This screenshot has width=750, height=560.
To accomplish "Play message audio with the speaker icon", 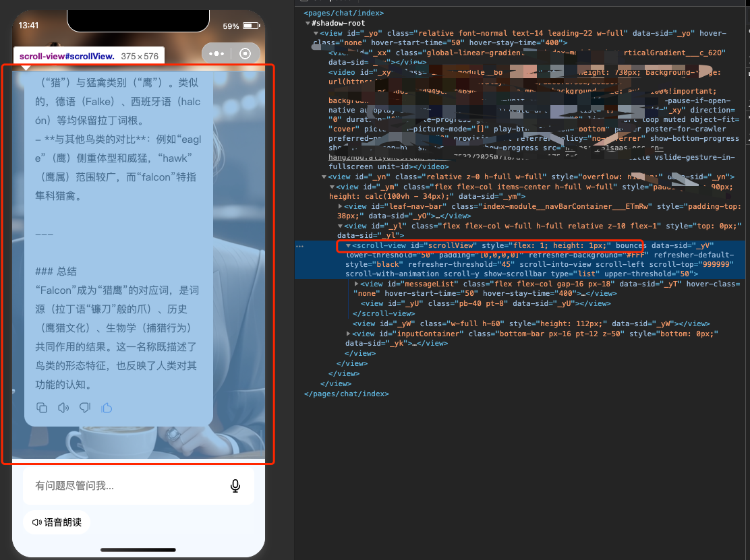I will click(x=63, y=408).
